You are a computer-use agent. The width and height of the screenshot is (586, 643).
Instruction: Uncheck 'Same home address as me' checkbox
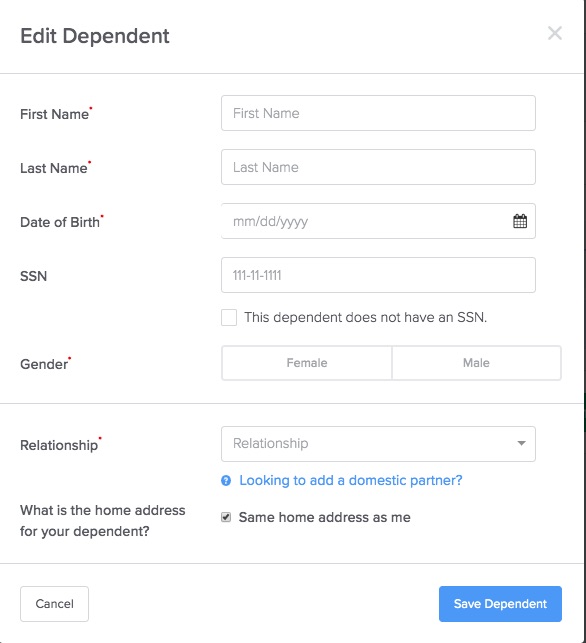226,517
